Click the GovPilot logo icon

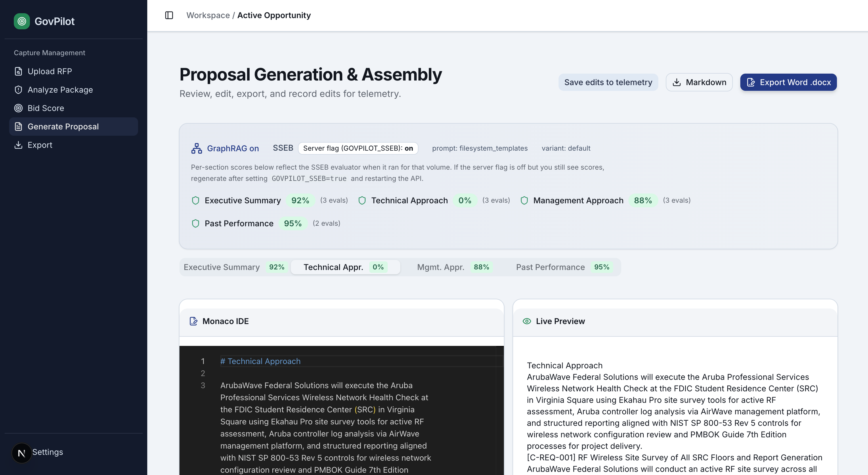[x=22, y=21]
